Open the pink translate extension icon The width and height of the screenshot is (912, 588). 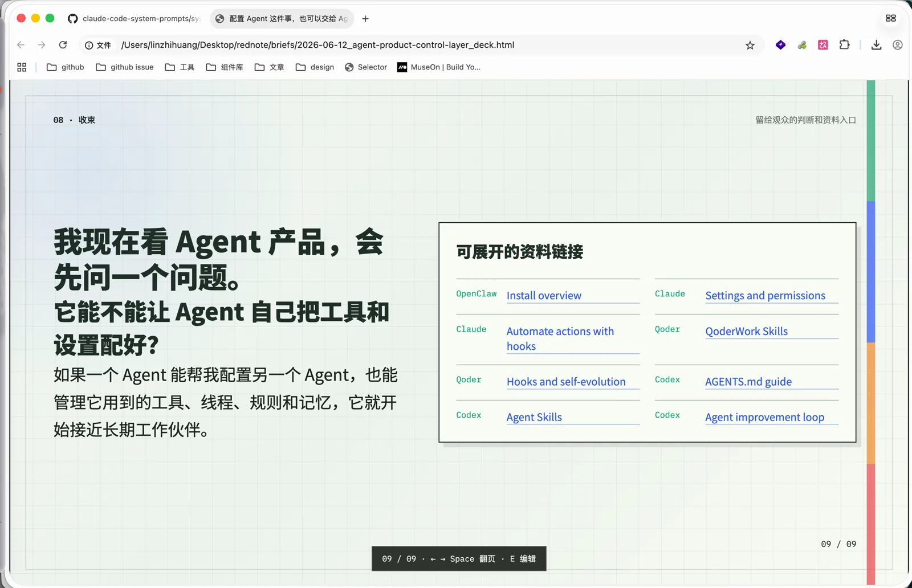[823, 45]
